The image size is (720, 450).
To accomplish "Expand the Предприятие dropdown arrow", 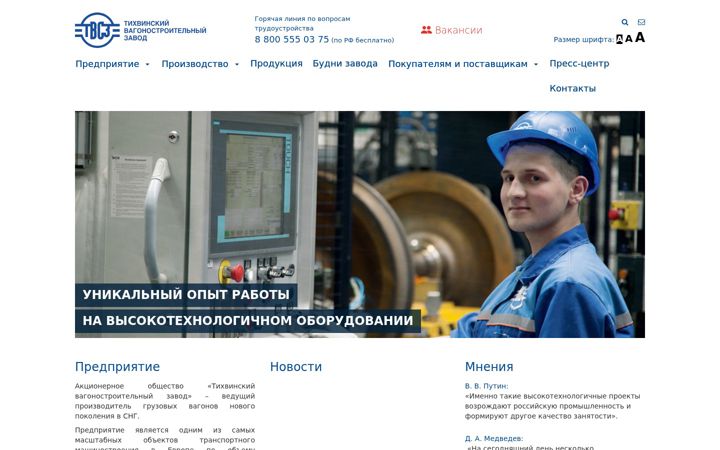I will coord(147,64).
